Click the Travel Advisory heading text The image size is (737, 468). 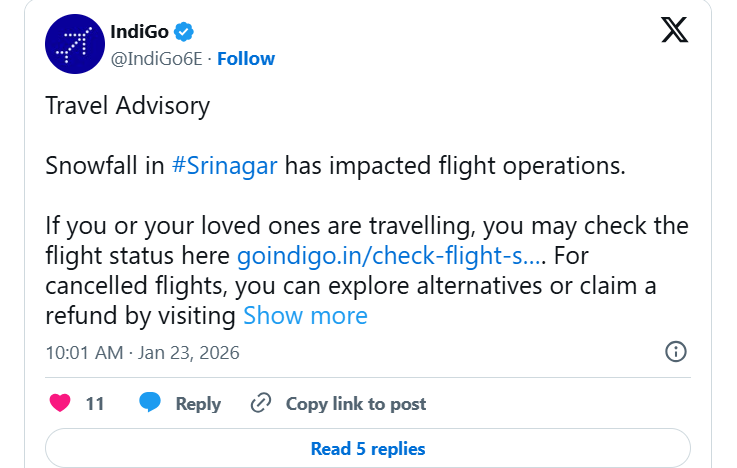click(128, 105)
